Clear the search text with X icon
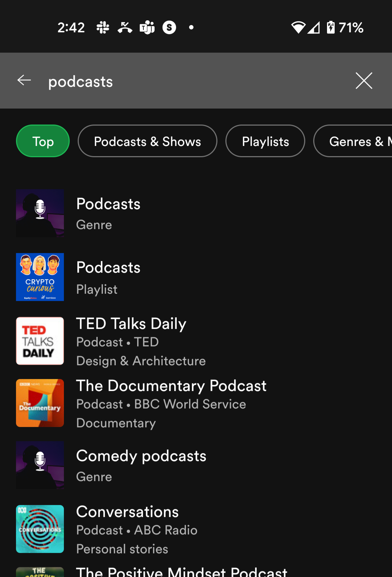Screen dimensions: 392x577 click(364, 81)
